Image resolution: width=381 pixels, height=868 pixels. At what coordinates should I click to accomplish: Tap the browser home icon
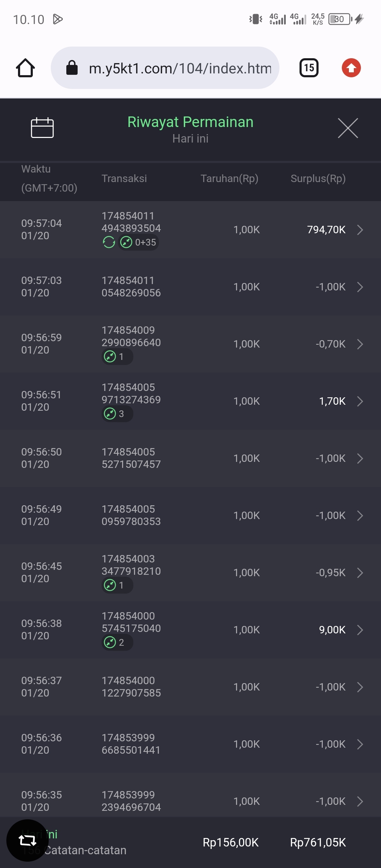pyautogui.click(x=25, y=68)
